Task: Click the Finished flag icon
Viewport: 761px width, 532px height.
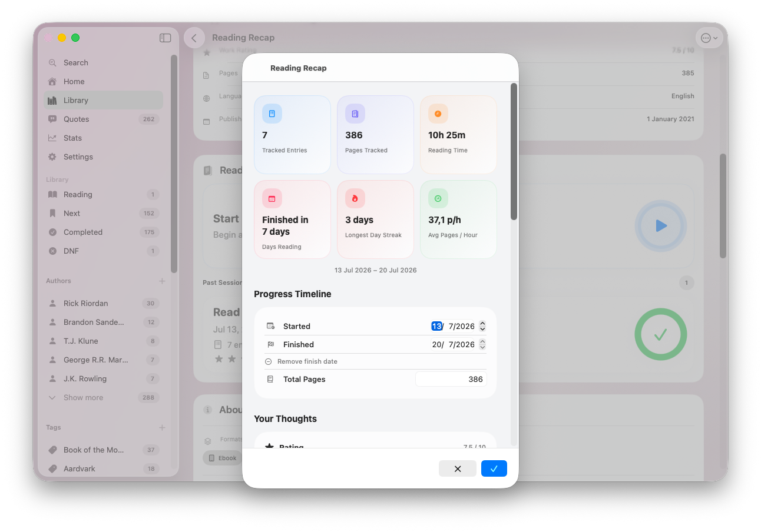Action: 270,344
